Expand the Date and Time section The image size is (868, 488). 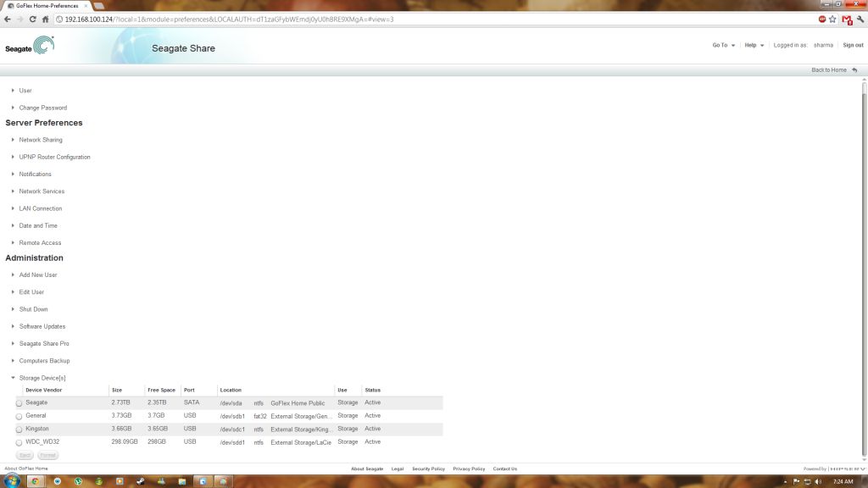[x=38, y=225]
